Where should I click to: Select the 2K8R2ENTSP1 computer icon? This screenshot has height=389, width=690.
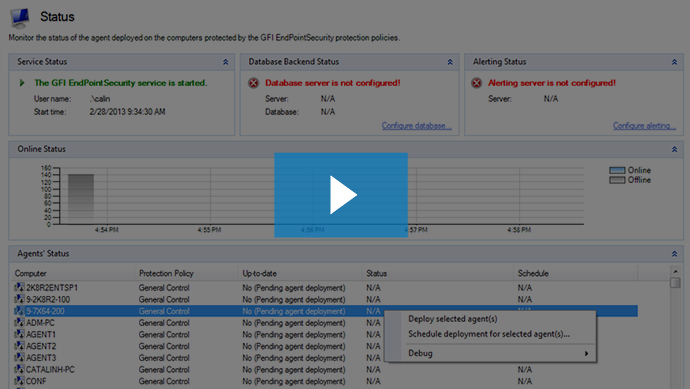(19, 288)
